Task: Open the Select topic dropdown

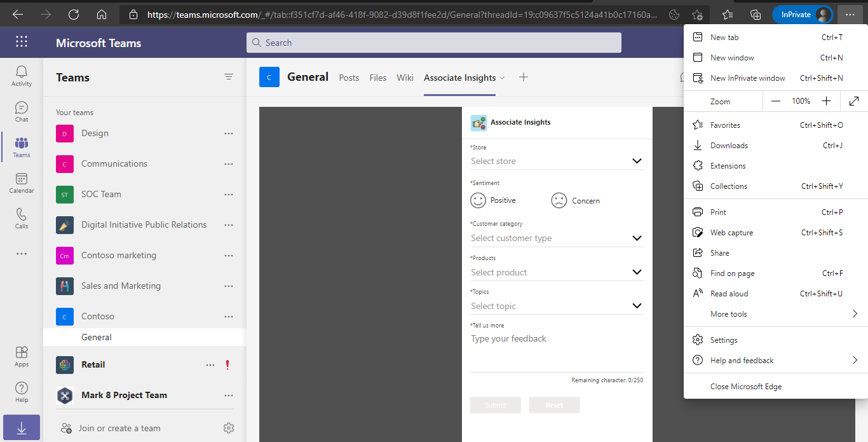Action: (x=557, y=306)
